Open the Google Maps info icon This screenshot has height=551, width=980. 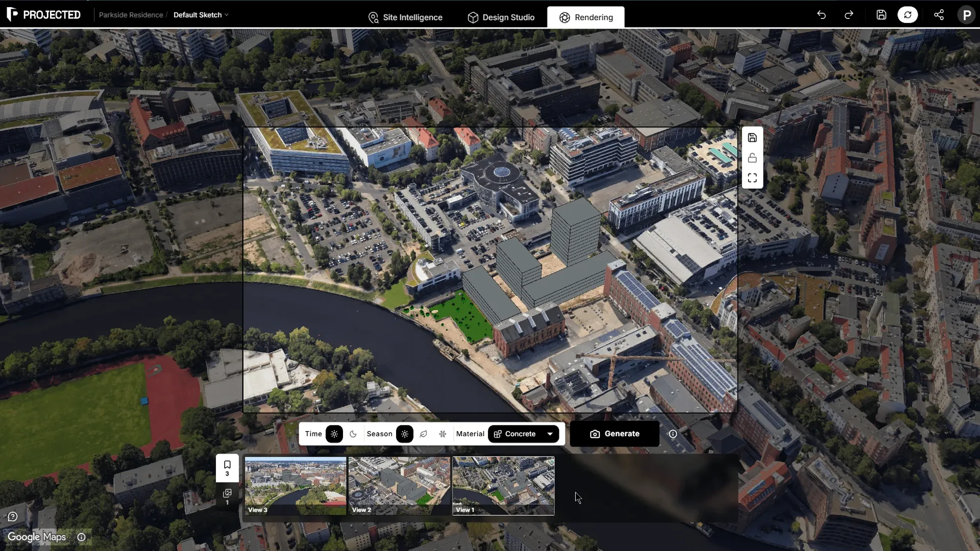point(81,537)
